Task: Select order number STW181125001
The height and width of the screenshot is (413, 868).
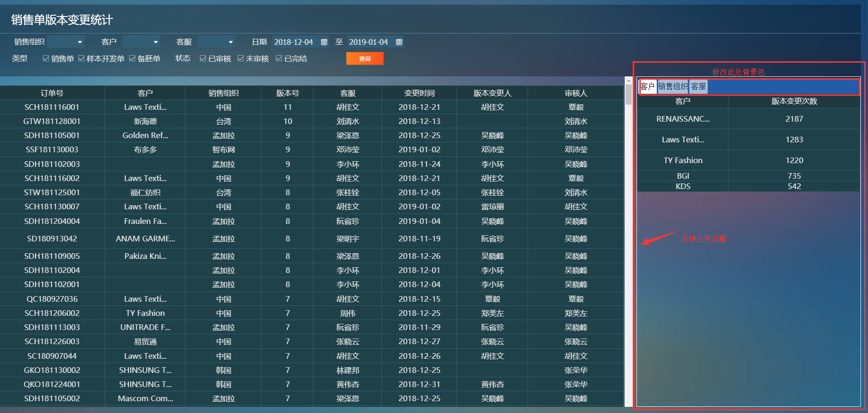Action: point(52,192)
